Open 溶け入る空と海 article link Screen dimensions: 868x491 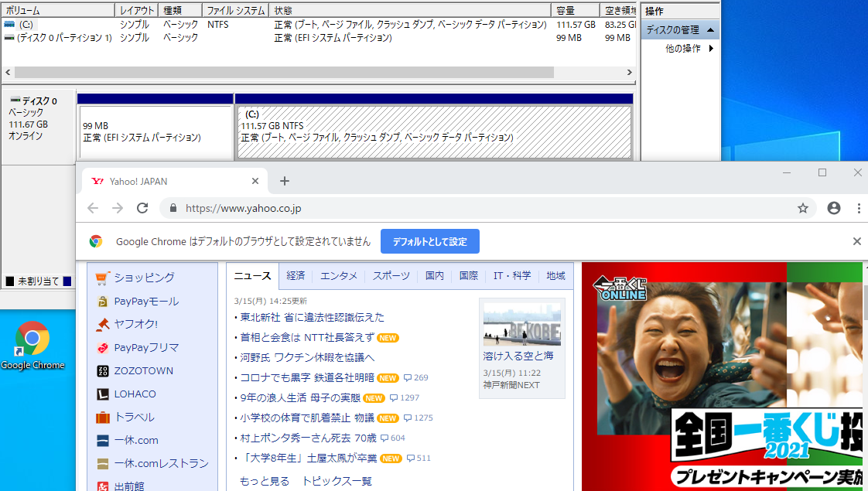coord(518,356)
